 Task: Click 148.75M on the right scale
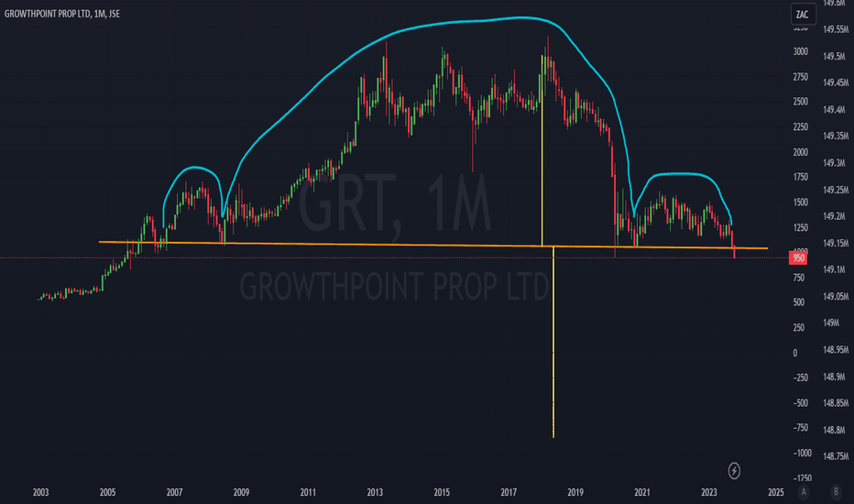click(x=836, y=456)
